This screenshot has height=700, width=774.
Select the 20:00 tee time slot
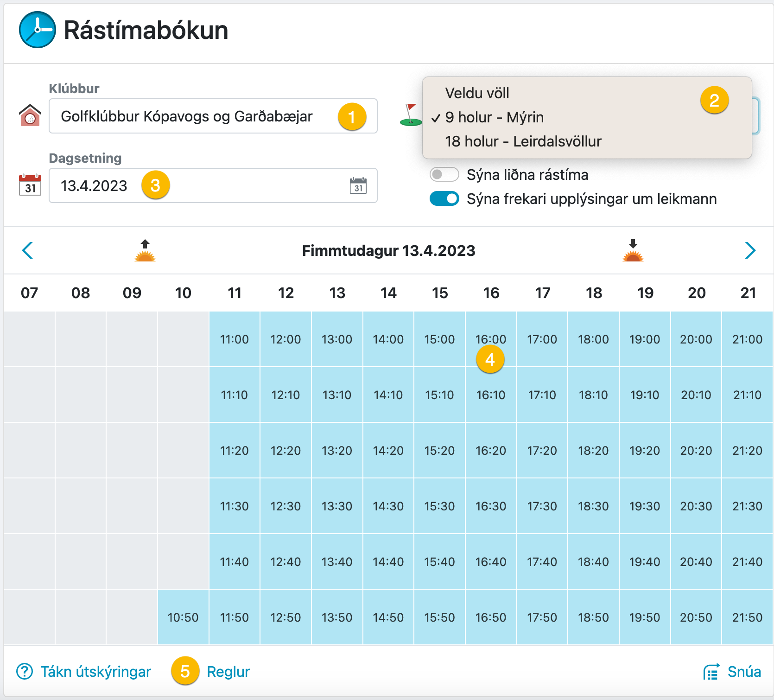click(x=696, y=339)
